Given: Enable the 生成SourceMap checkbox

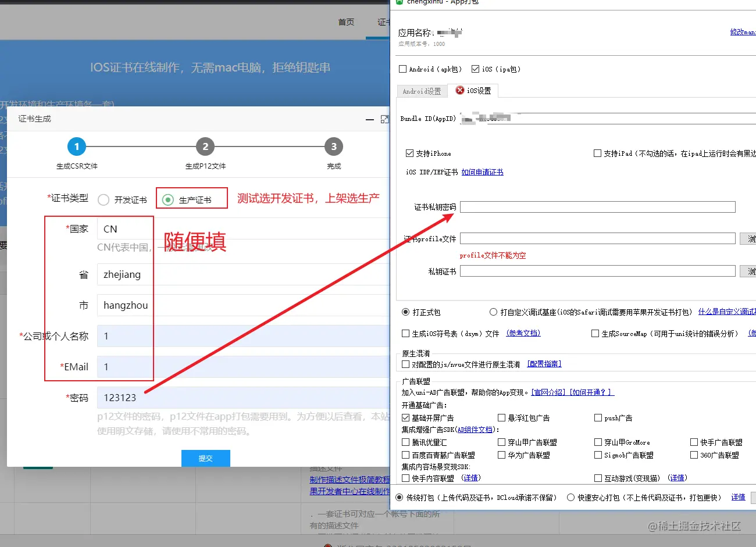Looking at the screenshot, I should point(595,334).
